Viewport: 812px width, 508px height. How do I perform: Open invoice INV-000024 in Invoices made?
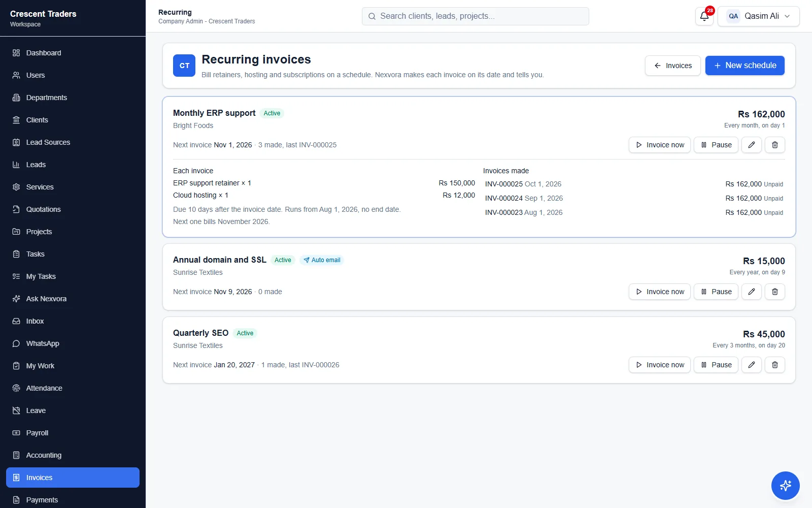[634, 198]
